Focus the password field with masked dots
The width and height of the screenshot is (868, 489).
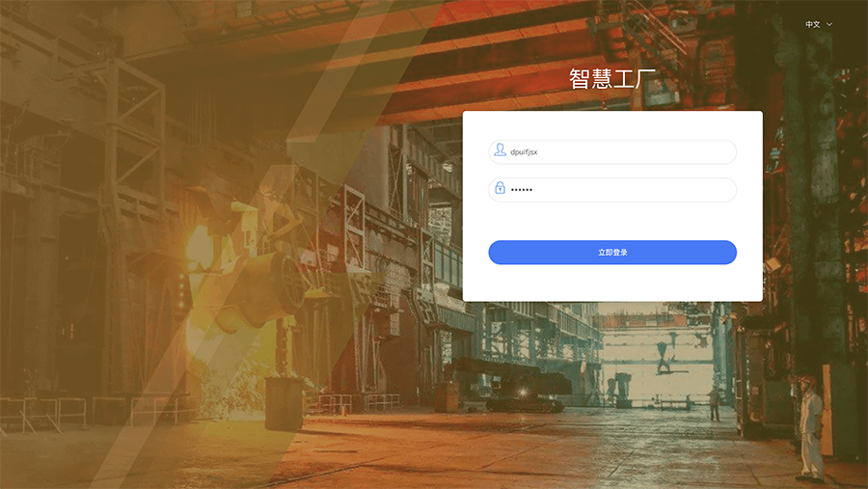coord(612,190)
